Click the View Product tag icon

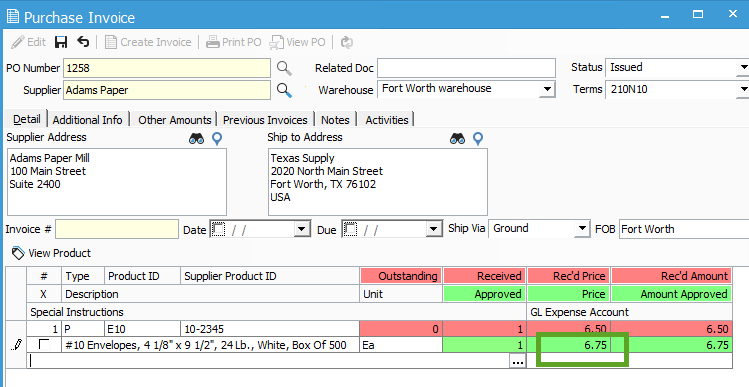[x=18, y=253]
